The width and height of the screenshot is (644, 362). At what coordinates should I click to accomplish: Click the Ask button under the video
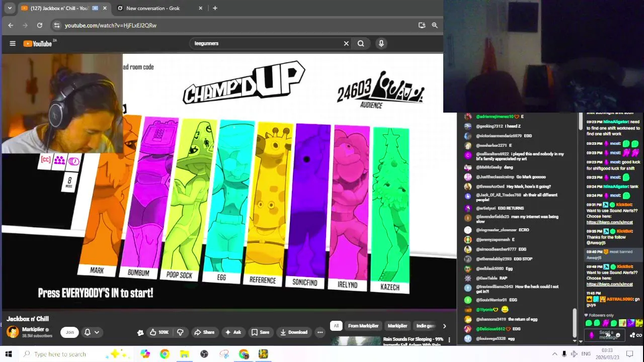tap(233, 332)
